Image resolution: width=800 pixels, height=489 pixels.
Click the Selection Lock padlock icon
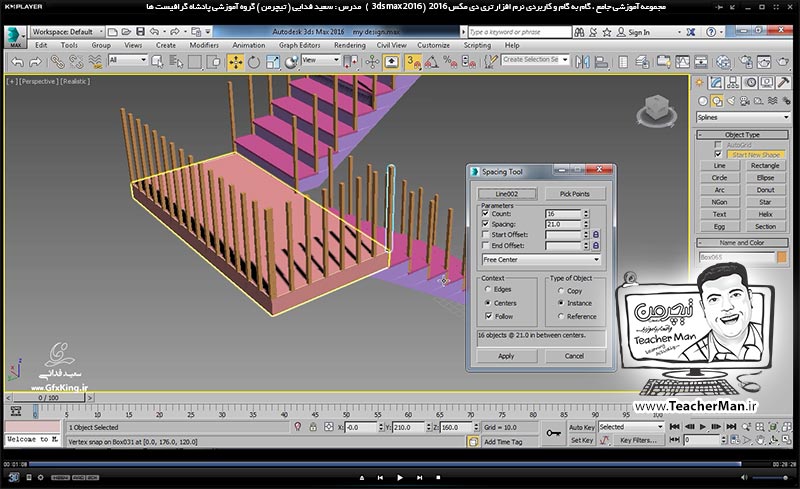[313, 427]
